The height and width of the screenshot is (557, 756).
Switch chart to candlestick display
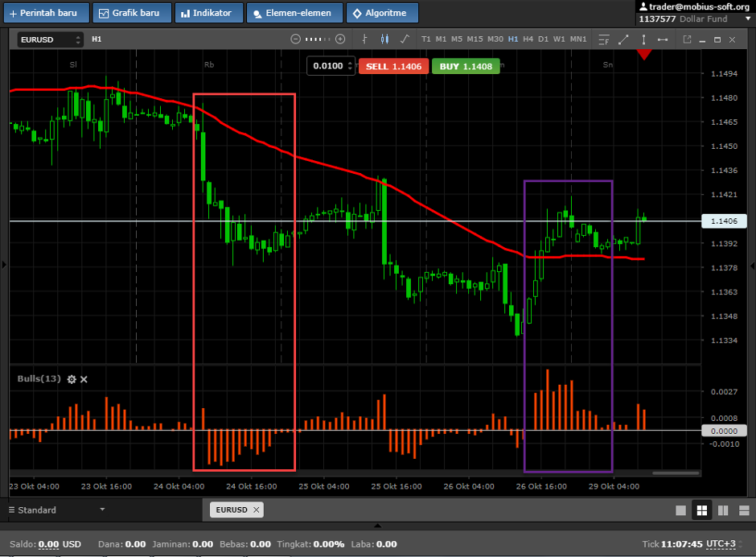[x=384, y=39]
